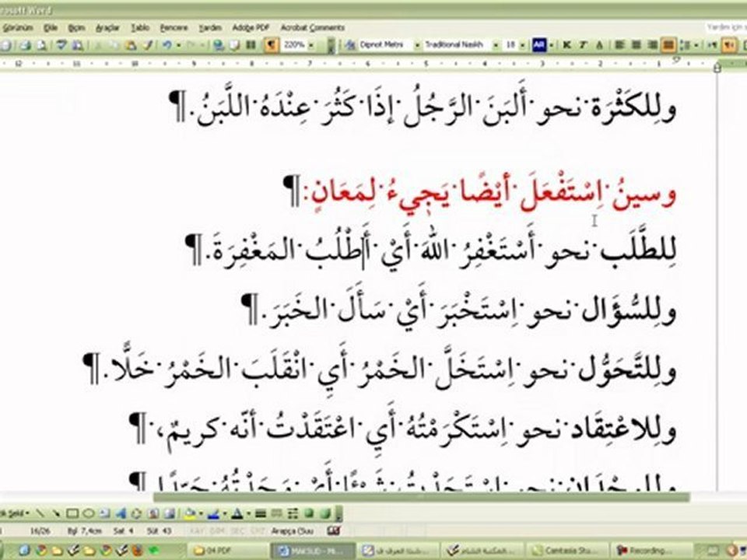Expand the Dipnot Metni style dropdown
Image resolution: width=747 pixels, height=560 pixels.
(x=417, y=45)
